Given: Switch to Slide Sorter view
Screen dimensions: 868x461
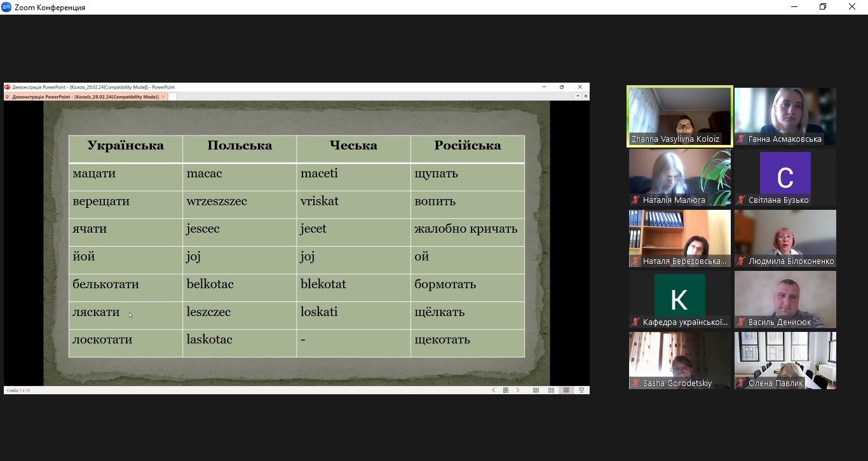Looking at the screenshot, I should point(551,390).
